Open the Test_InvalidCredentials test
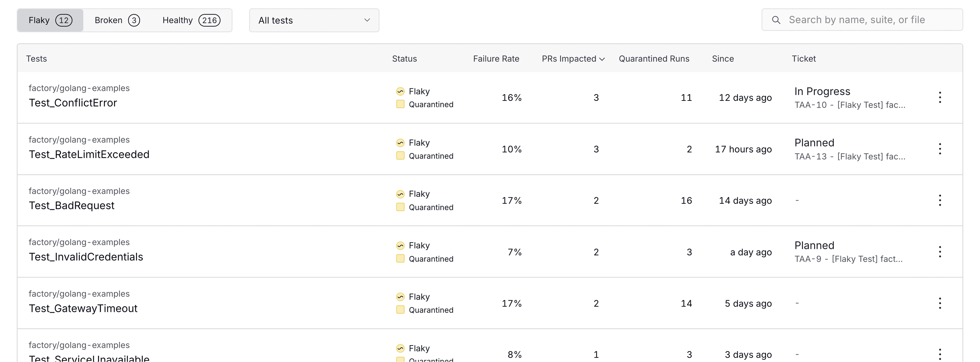 coord(86,257)
